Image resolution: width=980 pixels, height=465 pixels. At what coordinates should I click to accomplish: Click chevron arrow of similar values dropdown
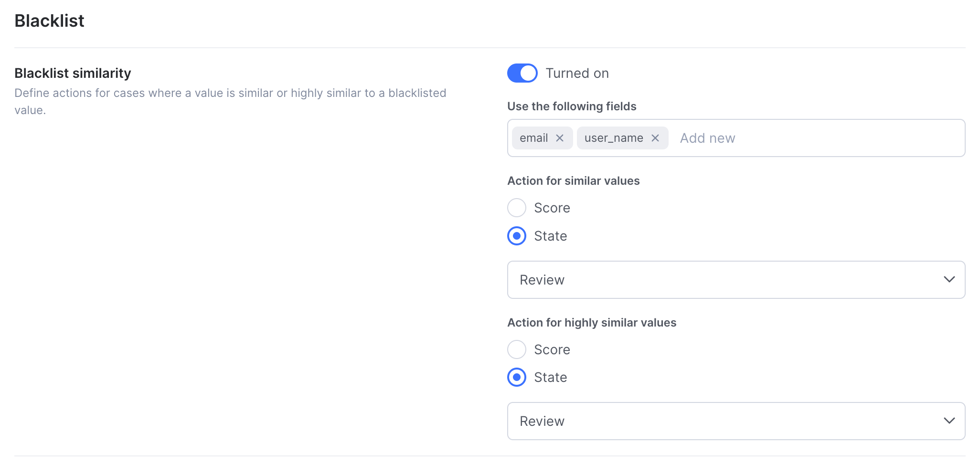coord(949,279)
